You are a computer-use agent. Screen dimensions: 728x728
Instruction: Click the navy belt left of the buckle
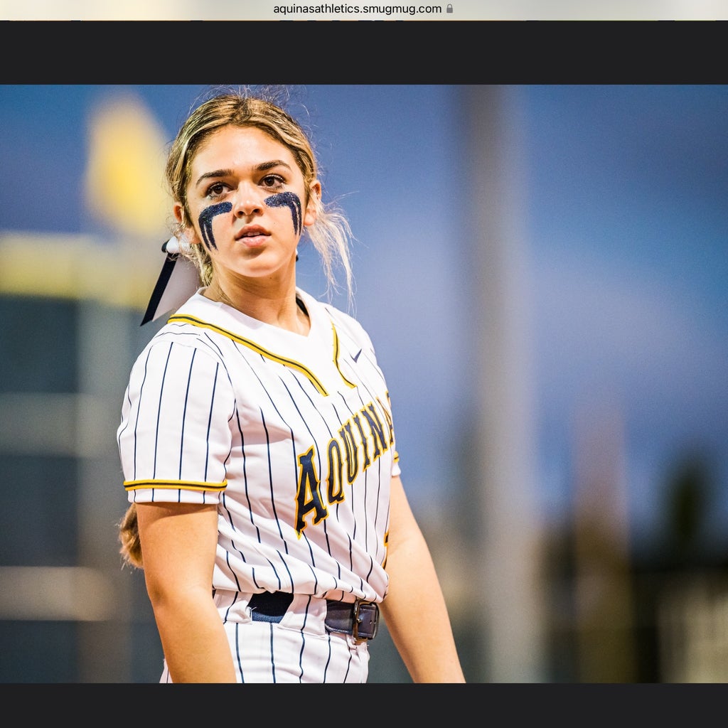[270, 604]
